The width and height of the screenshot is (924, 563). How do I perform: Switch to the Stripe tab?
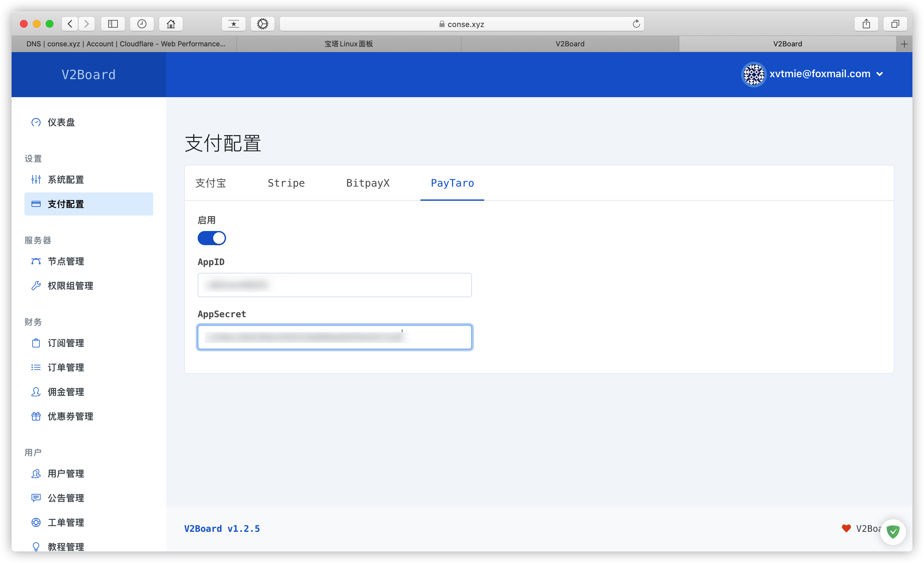(x=286, y=183)
